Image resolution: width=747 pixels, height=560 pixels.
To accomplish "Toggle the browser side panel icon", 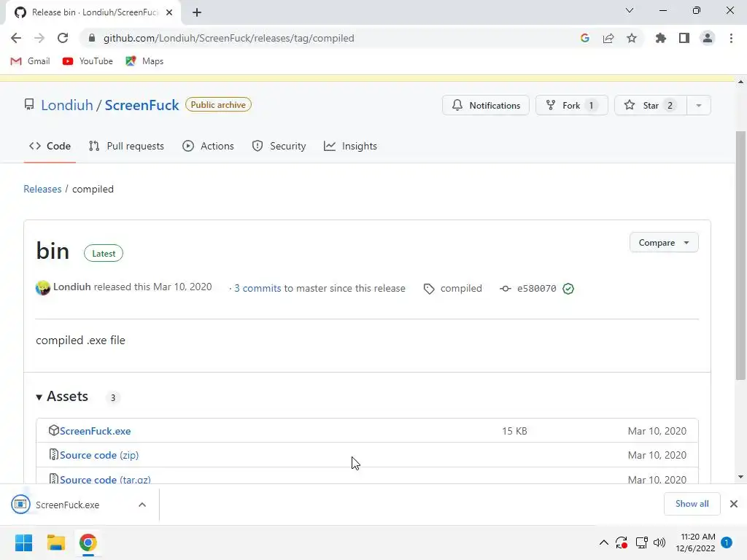I will coord(684,38).
